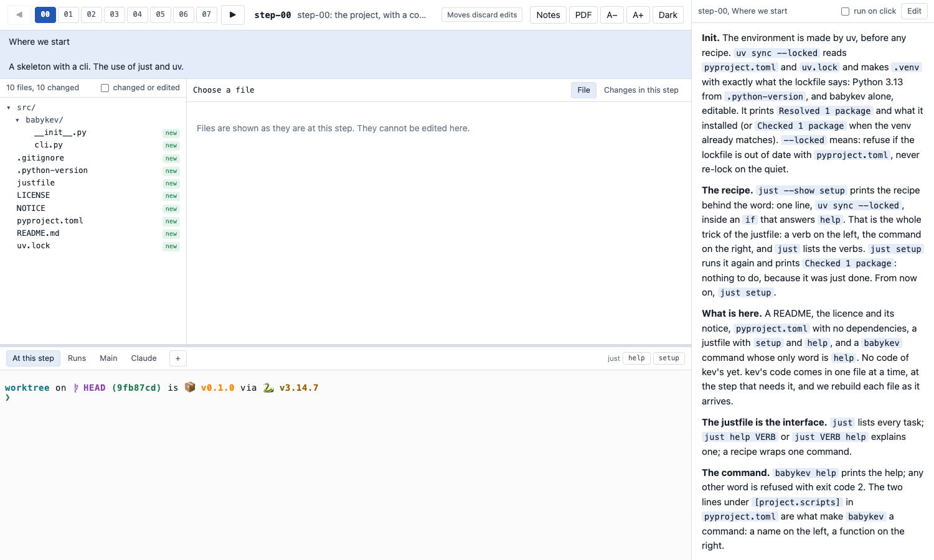Jump to step 07
The height and width of the screenshot is (560, 934).
pos(207,14)
